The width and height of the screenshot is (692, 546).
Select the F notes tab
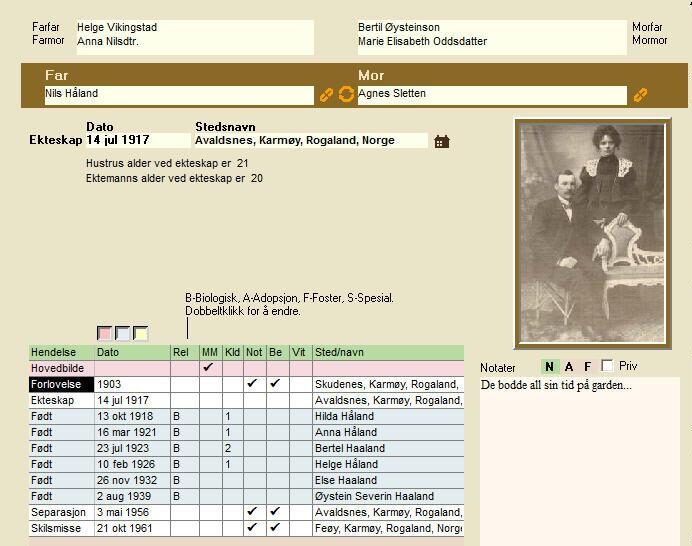(x=587, y=366)
